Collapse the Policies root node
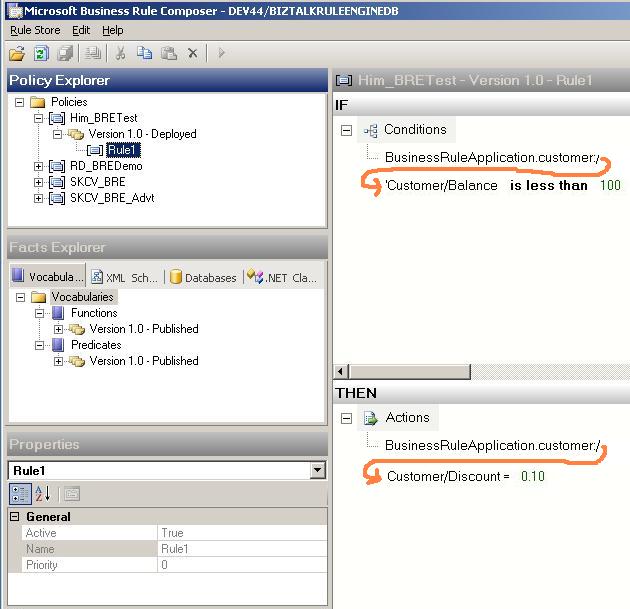Image resolution: width=630 pixels, height=609 pixels. click(x=19, y=102)
